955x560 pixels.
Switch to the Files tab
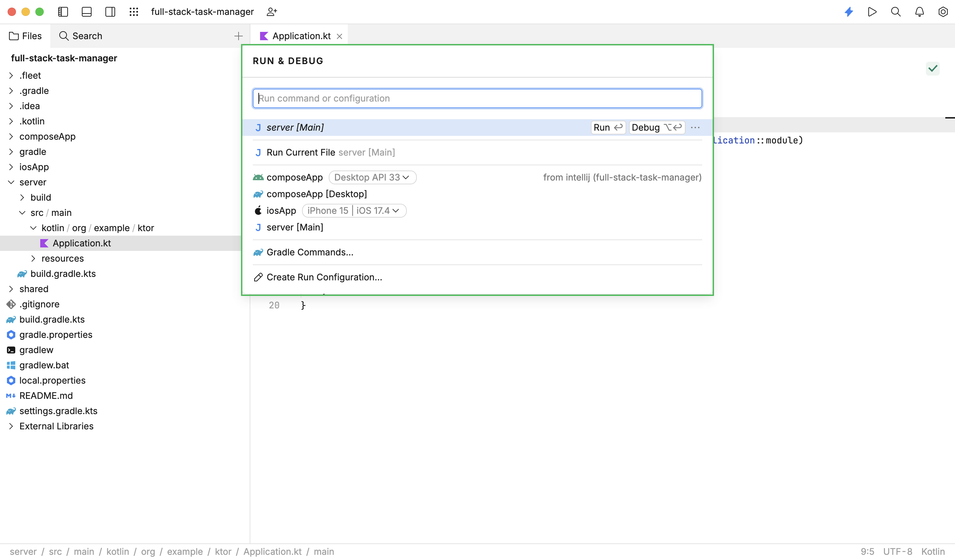click(25, 36)
